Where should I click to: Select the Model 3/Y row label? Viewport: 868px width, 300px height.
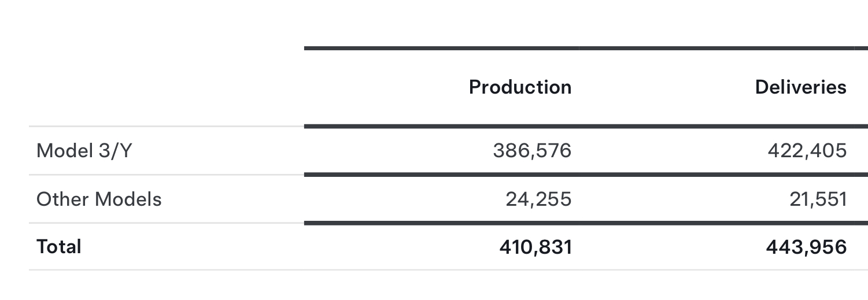click(x=84, y=151)
